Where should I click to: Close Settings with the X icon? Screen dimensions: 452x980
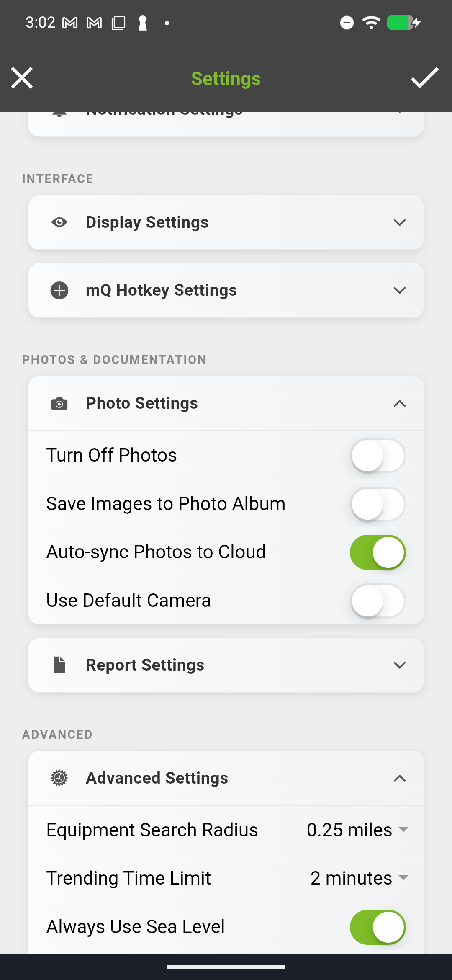pyautogui.click(x=22, y=78)
